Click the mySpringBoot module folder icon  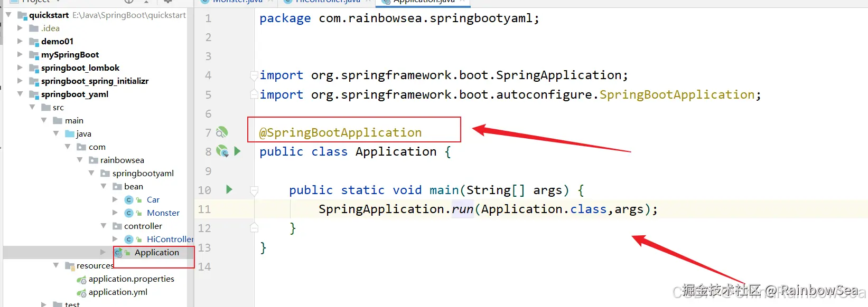pyautogui.click(x=34, y=55)
